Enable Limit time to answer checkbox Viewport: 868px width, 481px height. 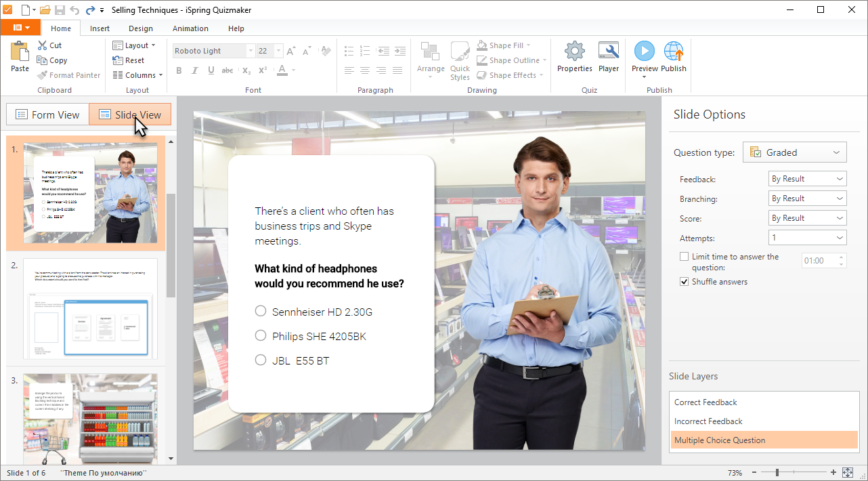pyautogui.click(x=685, y=257)
